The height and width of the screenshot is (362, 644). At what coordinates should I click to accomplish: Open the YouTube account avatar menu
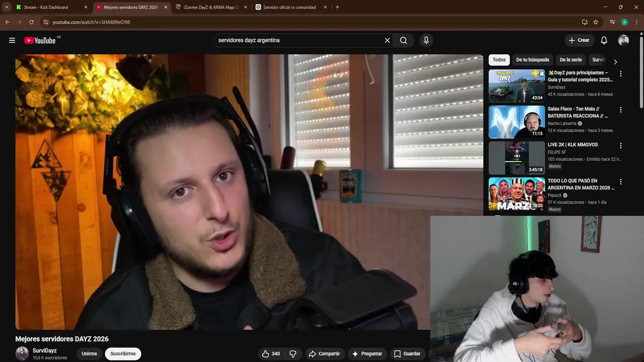click(623, 40)
